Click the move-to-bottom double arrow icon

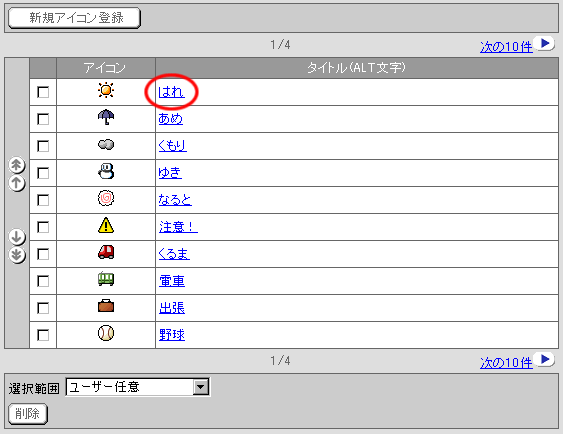tap(17, 255)
